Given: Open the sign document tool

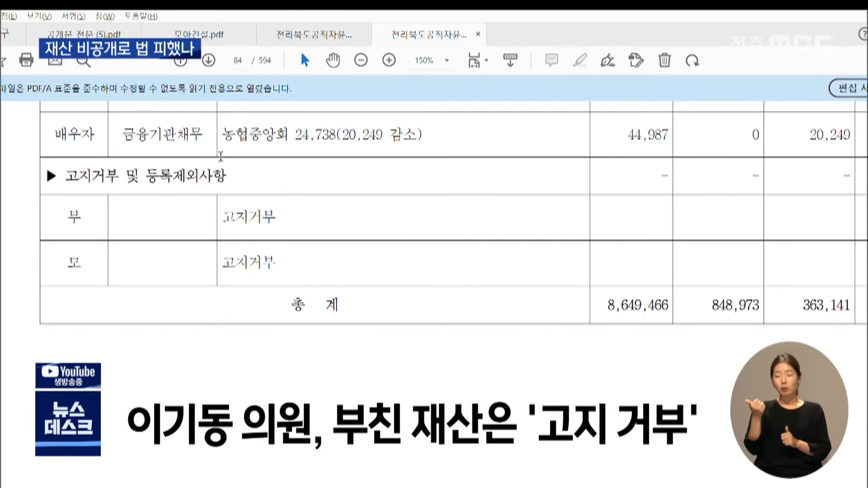Looking at the screenshot, I should (x=608, y=60).
